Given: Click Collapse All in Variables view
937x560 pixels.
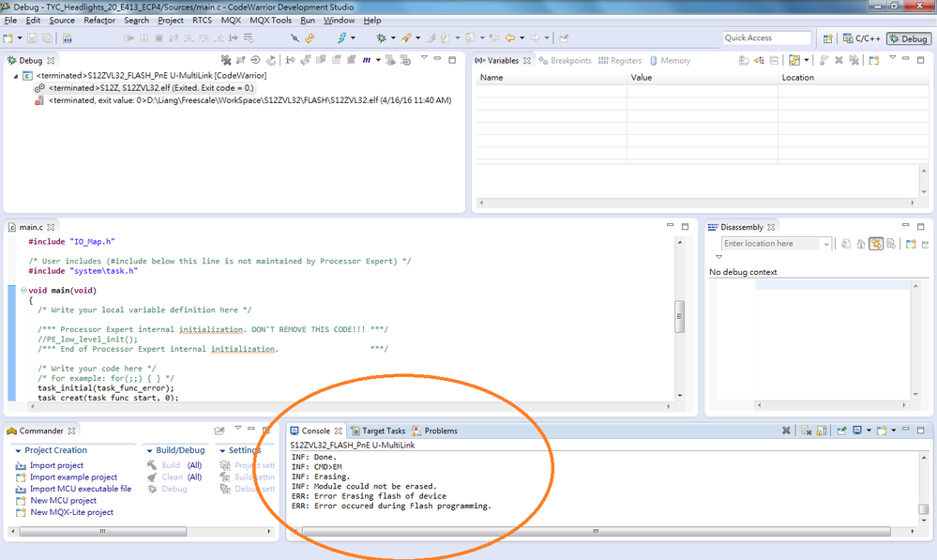Looking at the screenshot, I should (774, 60).
